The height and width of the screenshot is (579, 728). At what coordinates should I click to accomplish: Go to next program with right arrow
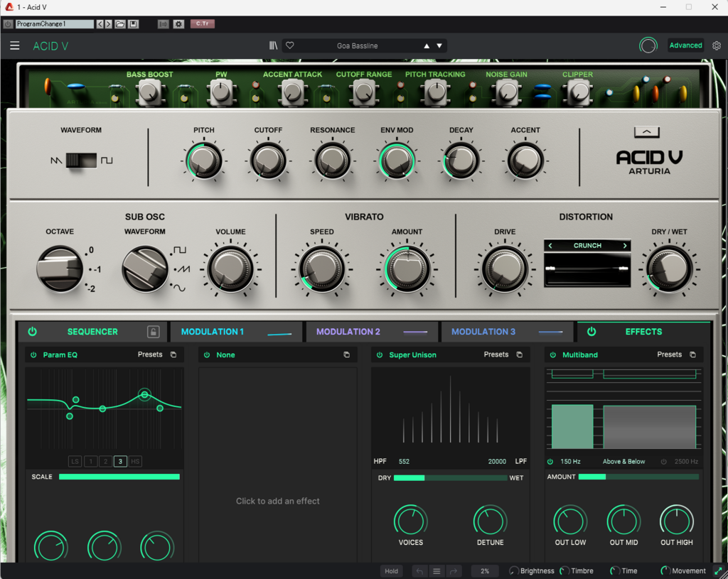(x=108, y=23)
